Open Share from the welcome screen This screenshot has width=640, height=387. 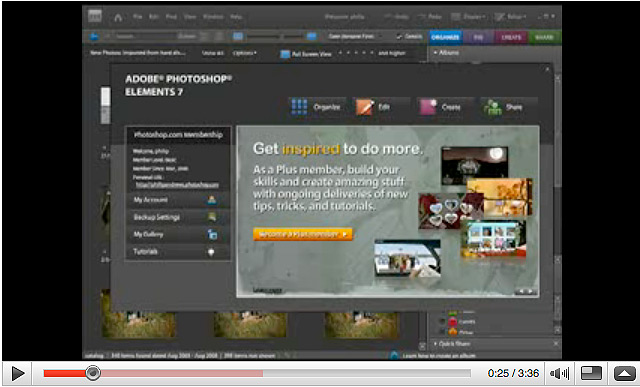coord(509,107)
